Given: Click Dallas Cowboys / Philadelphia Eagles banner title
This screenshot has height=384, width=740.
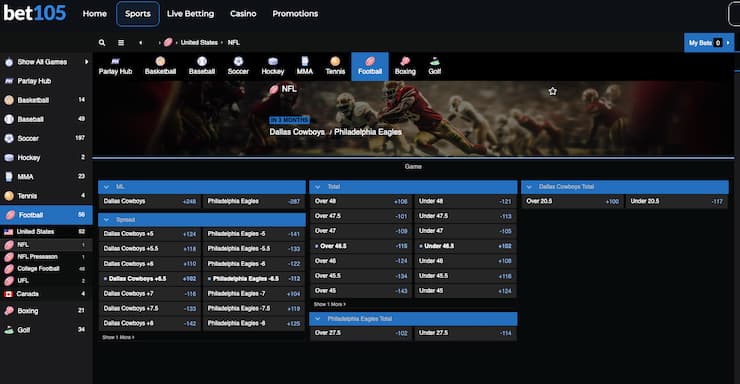Looking at the screenshot, I should coord(336,132).
